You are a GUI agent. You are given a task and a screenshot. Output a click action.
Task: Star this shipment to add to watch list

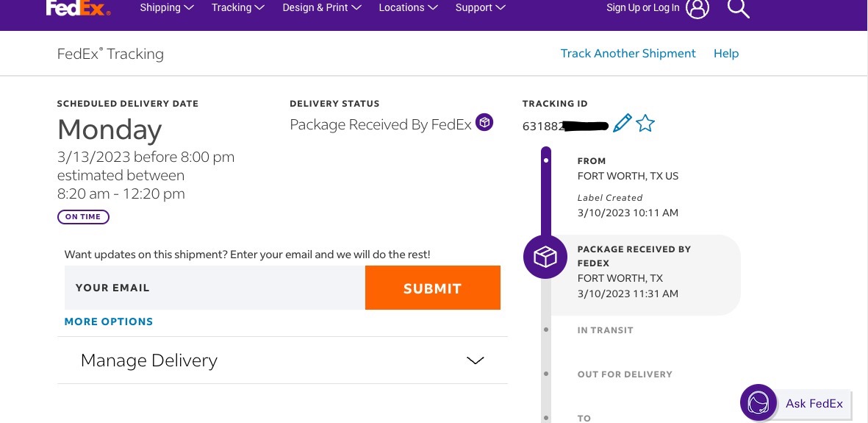click(645, 124)
